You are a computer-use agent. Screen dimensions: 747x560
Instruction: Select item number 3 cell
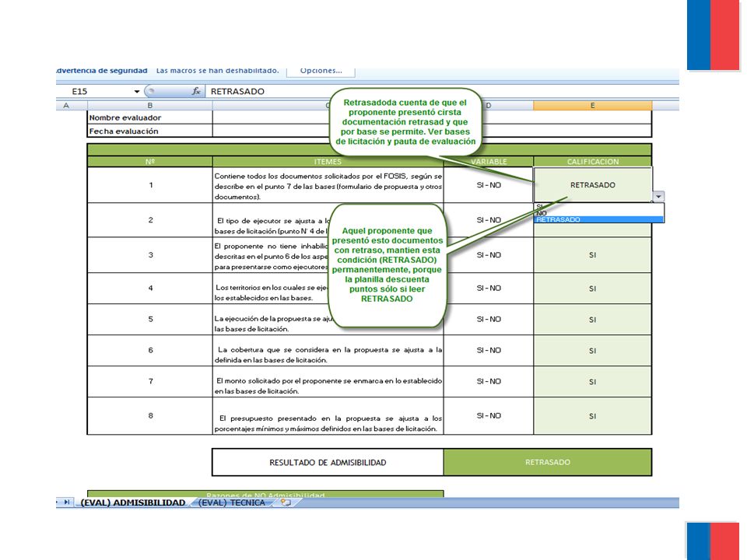pyautogui.click(x=150, y=255)
